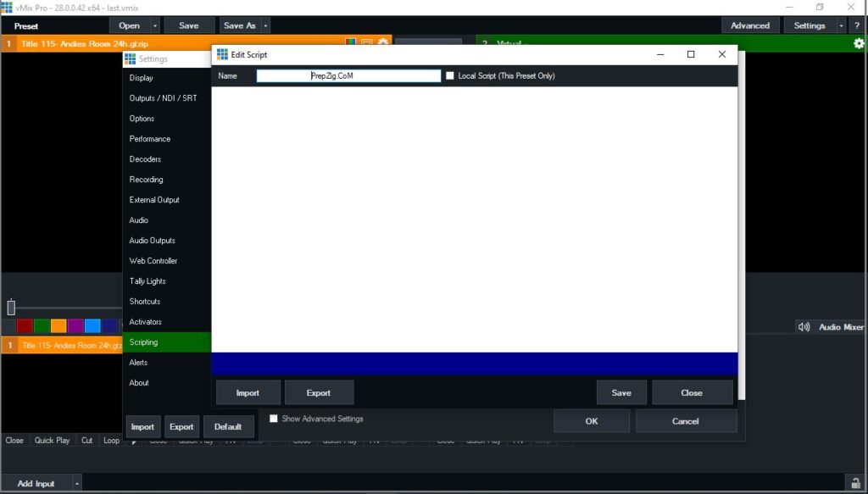Open About in Settings sidebar
Viewport: 868px width, 494px height.
point(167,383)
